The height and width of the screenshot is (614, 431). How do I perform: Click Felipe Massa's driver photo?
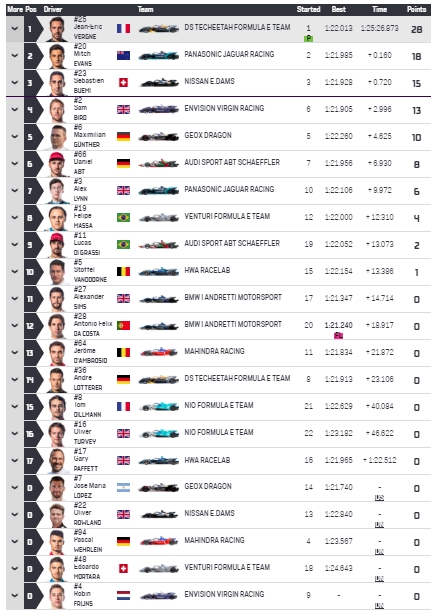point(58,218)
